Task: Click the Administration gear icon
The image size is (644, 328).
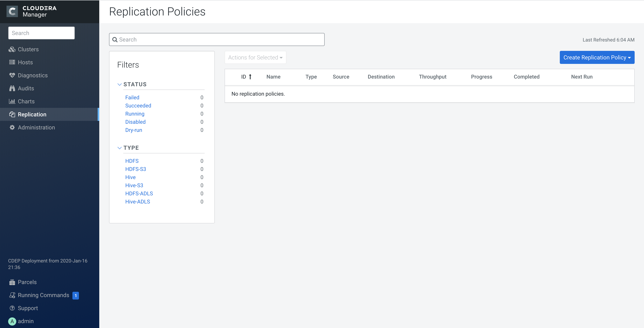Action: point(12,128)
